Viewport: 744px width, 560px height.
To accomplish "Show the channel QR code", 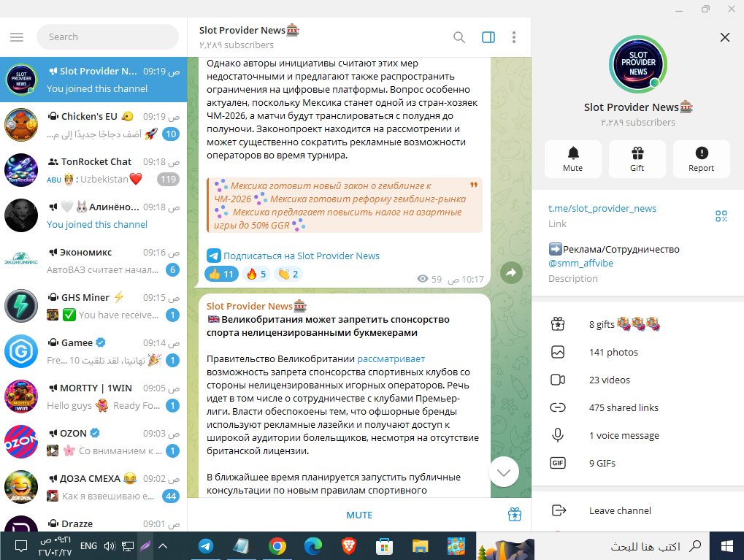I will point(721,216).
